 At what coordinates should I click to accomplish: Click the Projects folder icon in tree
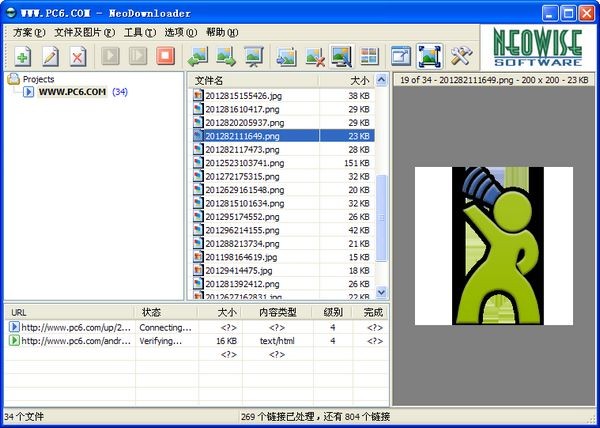click(14, 79)
